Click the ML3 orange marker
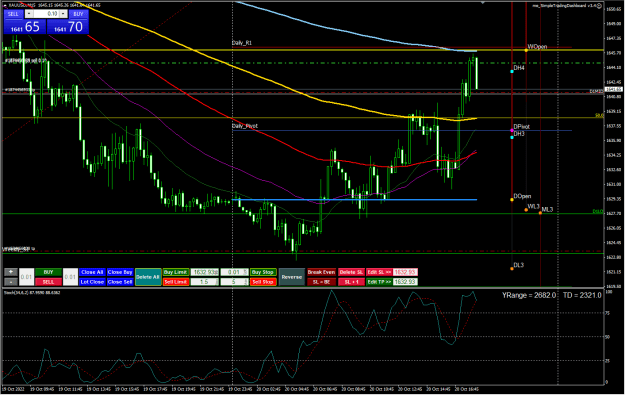Image resolution: width=625 pixels, height=395 pixels. pos(540,213)
